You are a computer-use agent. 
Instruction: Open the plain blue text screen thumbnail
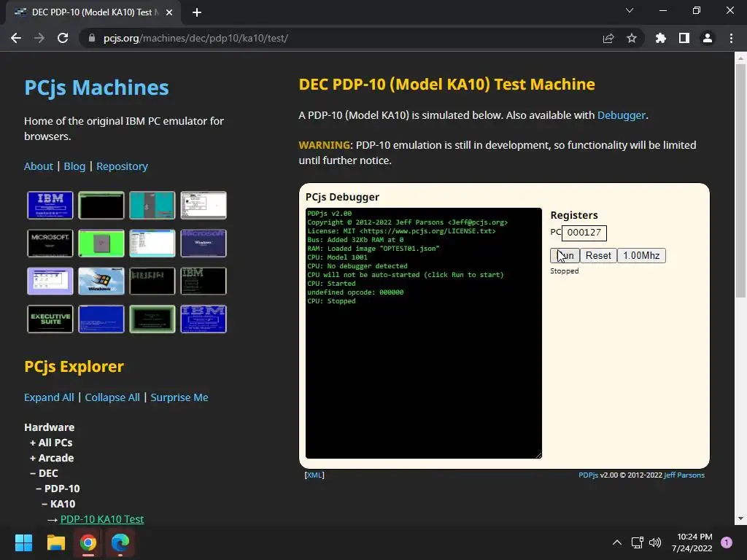click(x=101, y=319)
